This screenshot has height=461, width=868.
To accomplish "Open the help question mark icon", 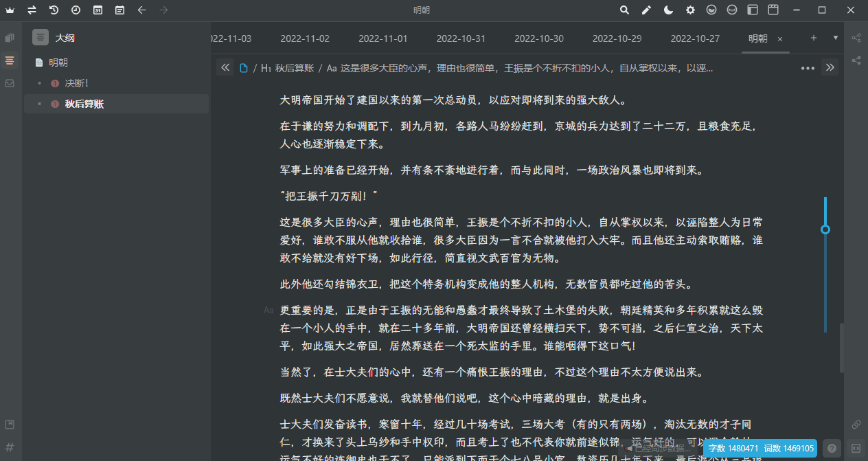I will coord(832,448).
